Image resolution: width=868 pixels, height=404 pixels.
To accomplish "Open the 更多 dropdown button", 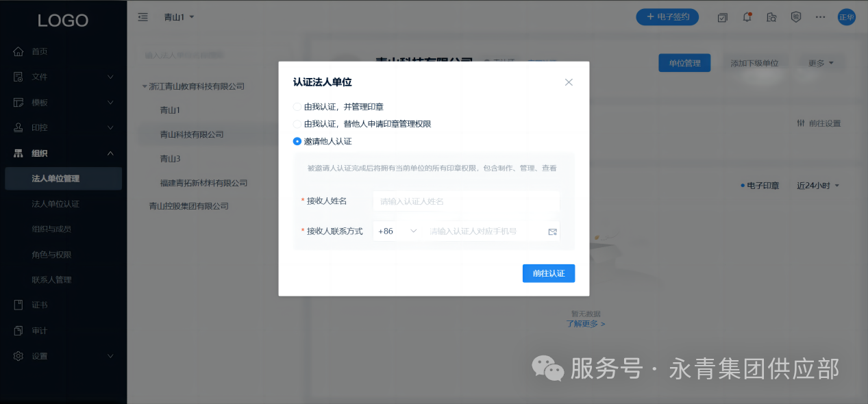I will (821, 63).
